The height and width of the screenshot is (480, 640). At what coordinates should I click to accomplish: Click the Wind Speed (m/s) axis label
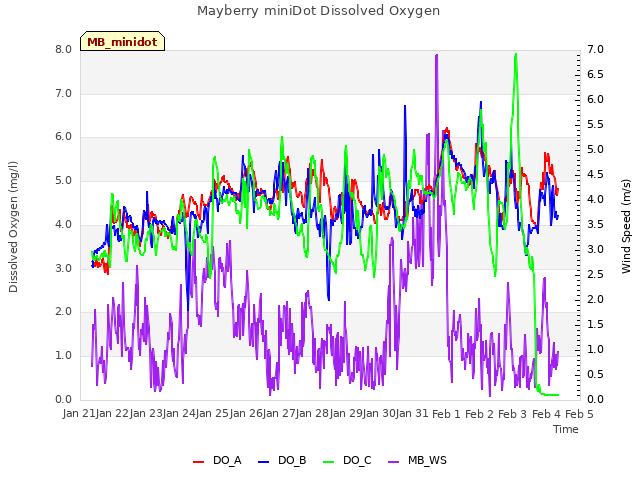[626, 226]
